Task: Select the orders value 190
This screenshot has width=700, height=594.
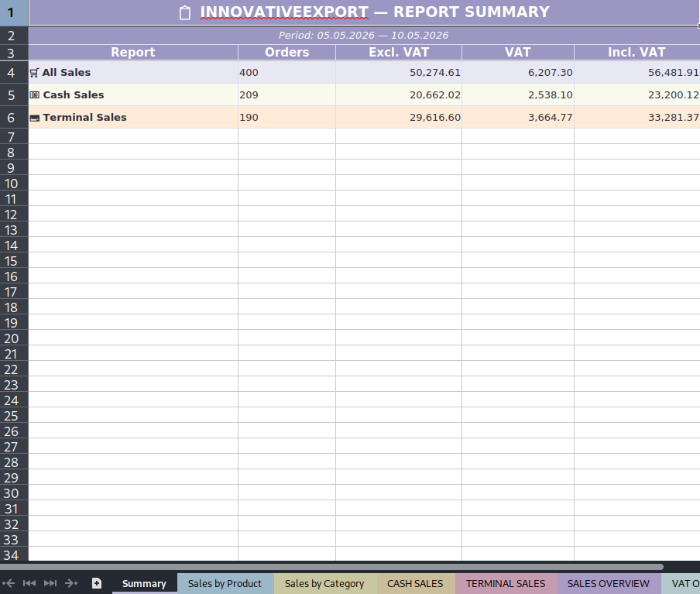Action: click(287, 118)
